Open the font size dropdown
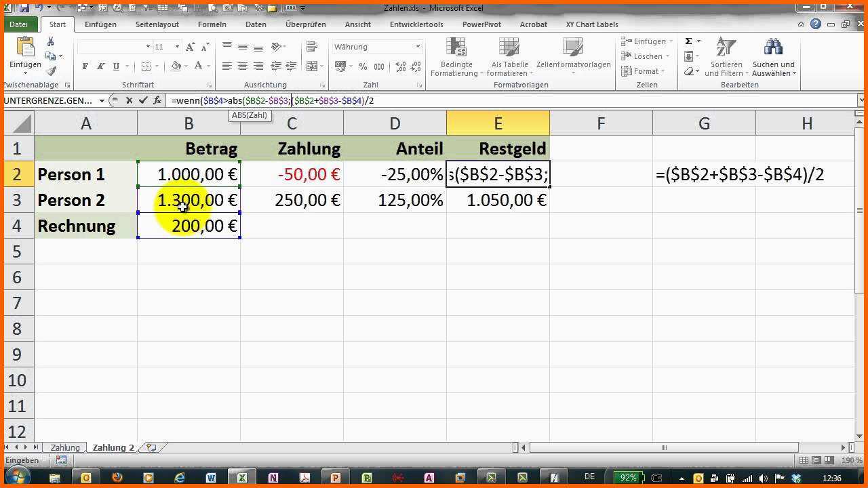 point(177,47)
